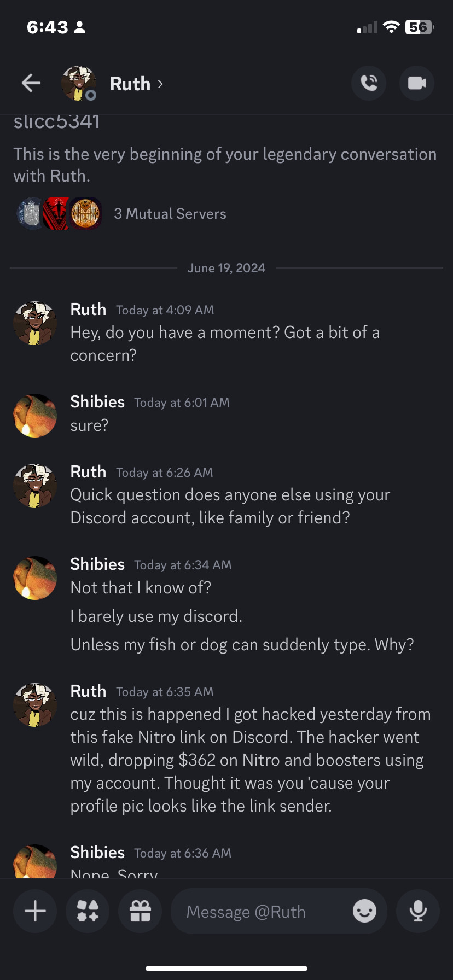This screenshot has height=980, width=453.
Task: Tap the microphone voice message button
Action: [418, 911]
